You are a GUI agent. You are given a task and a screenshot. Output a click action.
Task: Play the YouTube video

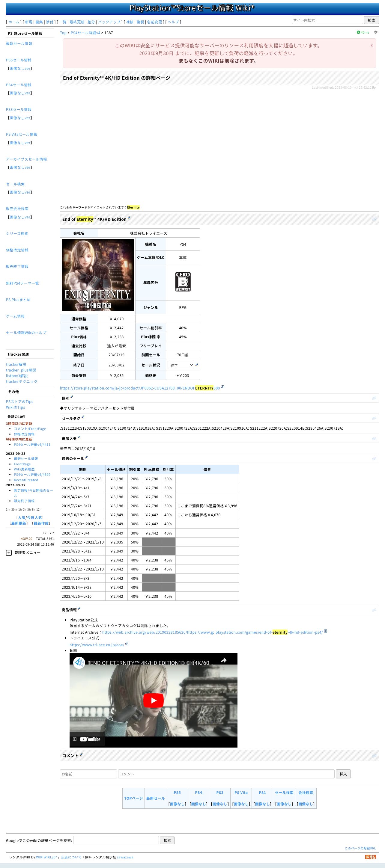[154, 701]
